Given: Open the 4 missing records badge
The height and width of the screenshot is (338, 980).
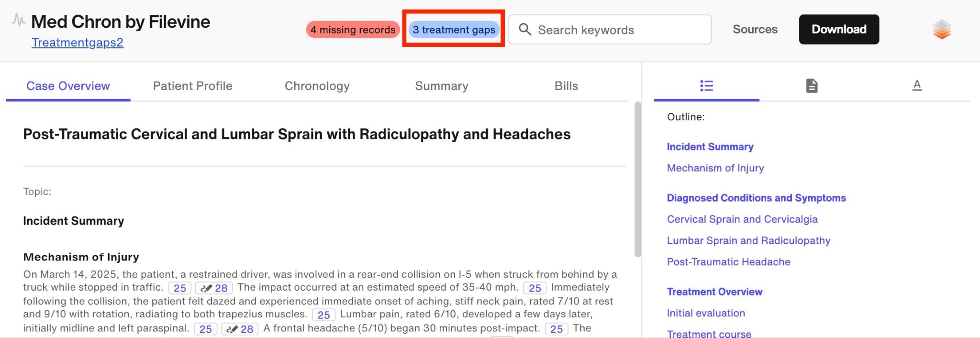Looking at the screenshot, I should 353,30.
